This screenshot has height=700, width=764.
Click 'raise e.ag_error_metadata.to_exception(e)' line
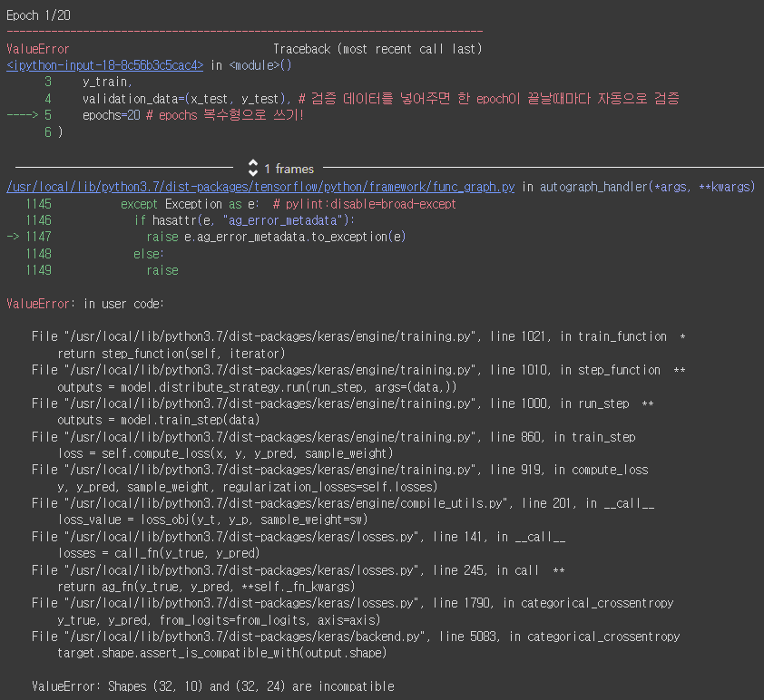click(x=276, y=237)
